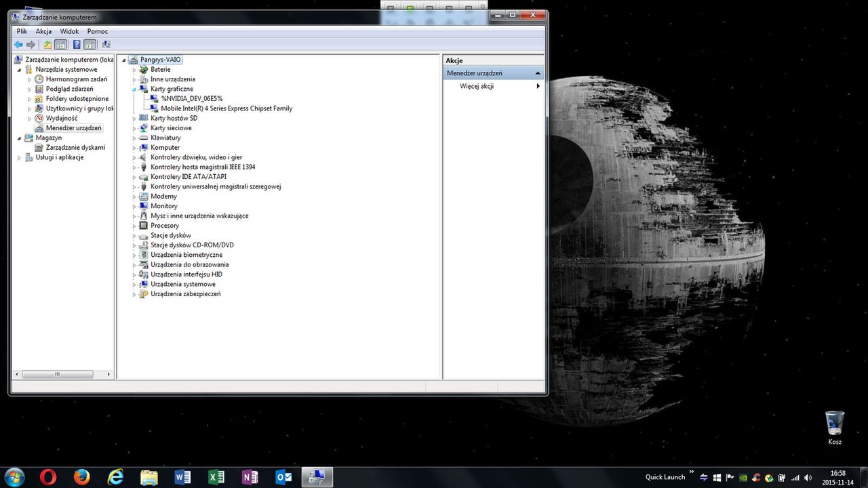The height and width of the screenshot is (488, 868).
Task: Click the NVIDIA tray icon
Action: pyautogui.click(x=744, y=478)
